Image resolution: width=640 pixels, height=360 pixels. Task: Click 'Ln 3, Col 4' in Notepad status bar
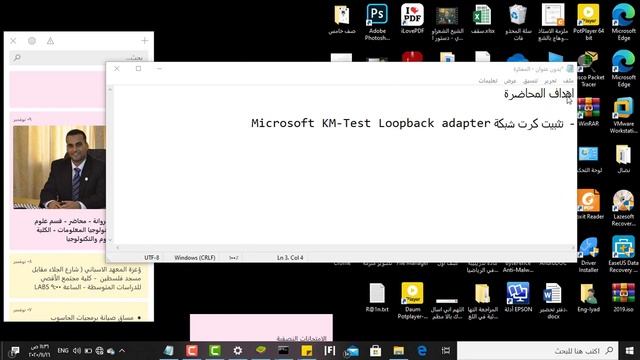290,258
